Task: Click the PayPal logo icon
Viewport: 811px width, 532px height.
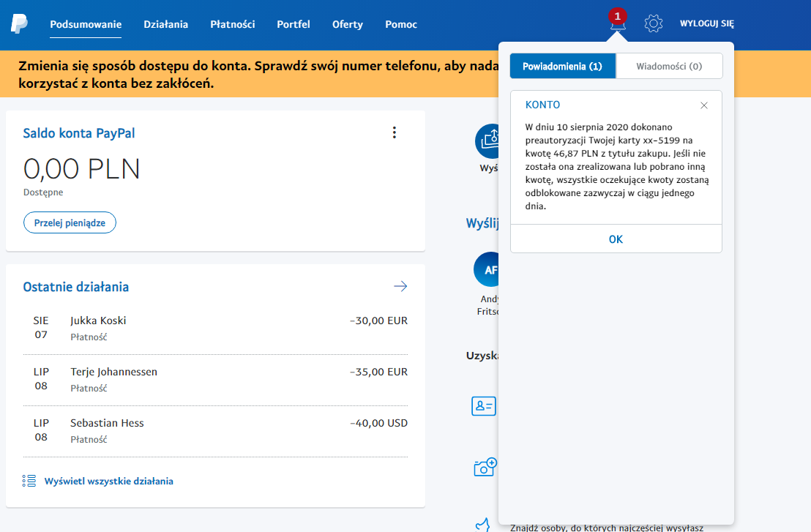Action: pyautogui.click(x=19, y=23)
